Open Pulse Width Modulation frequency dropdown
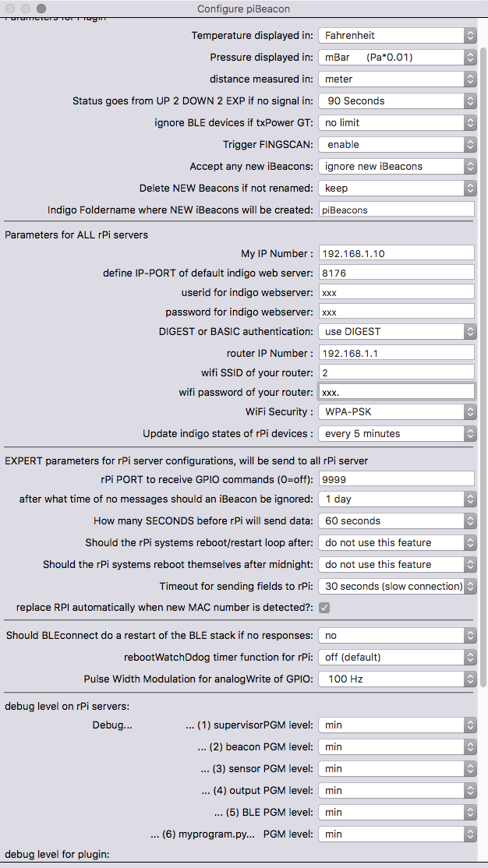Screen dimensions: 488x868 tap(397, 679)
